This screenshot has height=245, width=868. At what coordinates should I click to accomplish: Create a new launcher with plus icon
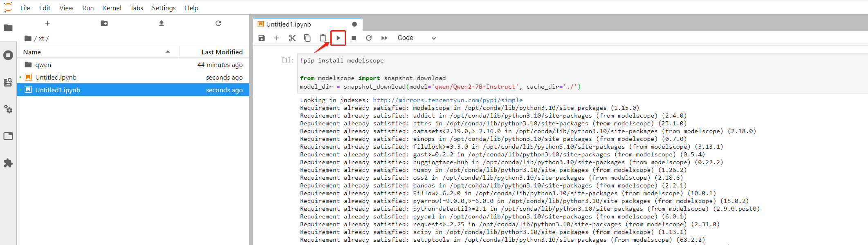pyautogui.click(x=47, y=23)
